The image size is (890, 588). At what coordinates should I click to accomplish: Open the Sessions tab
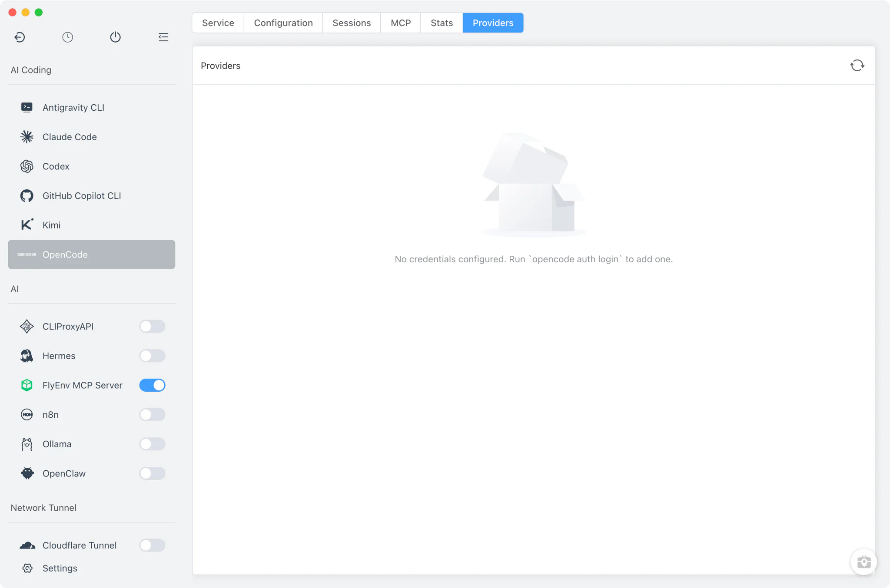(x=352, y=23)
